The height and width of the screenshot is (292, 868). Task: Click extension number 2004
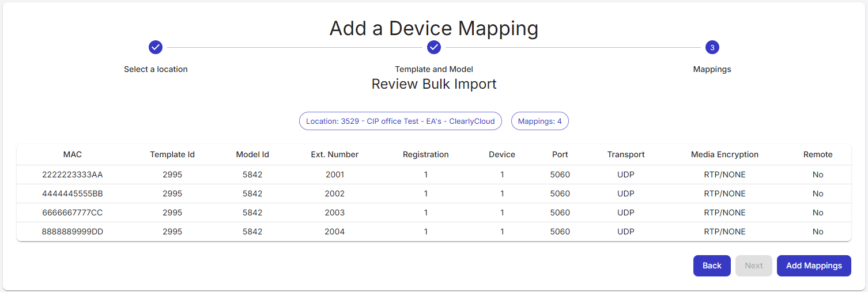335,232
